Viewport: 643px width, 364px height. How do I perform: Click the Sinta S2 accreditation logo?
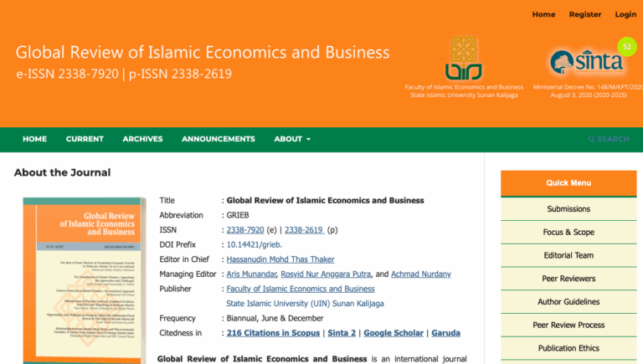click(584, 62)
